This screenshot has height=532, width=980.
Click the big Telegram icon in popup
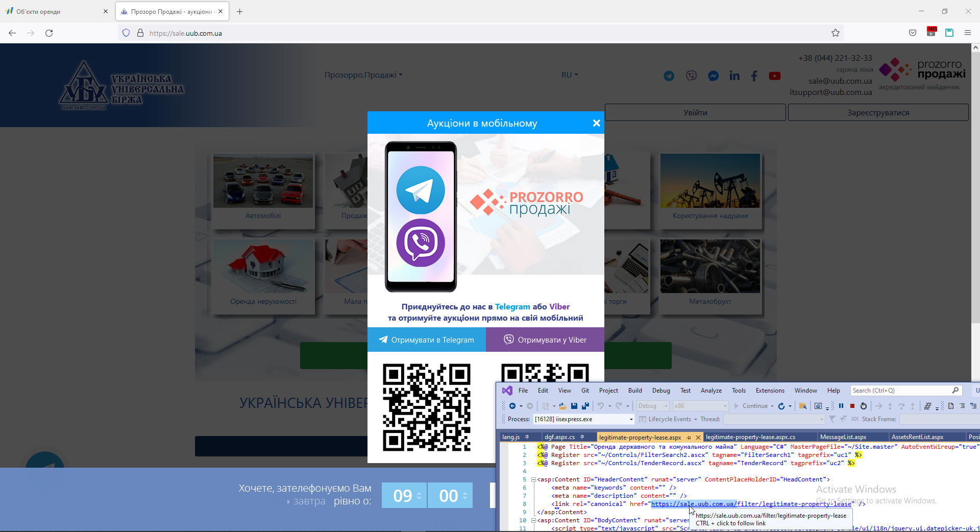click(421, 190)
